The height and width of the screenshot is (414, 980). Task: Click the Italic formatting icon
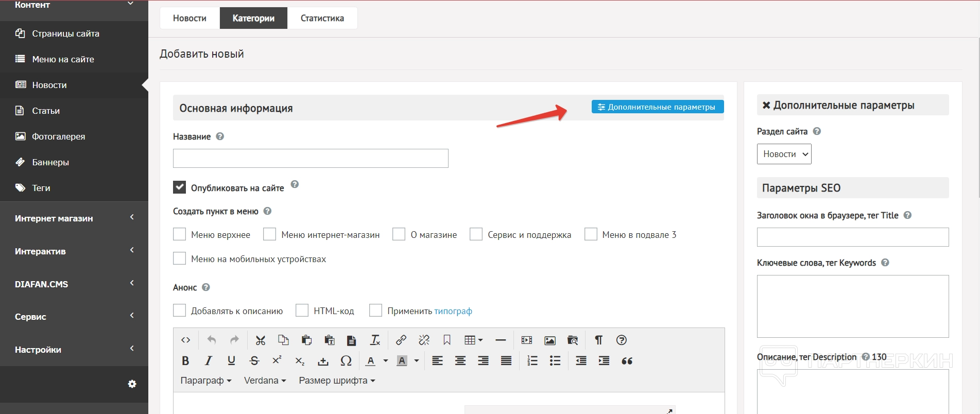(x=209, y=361)
